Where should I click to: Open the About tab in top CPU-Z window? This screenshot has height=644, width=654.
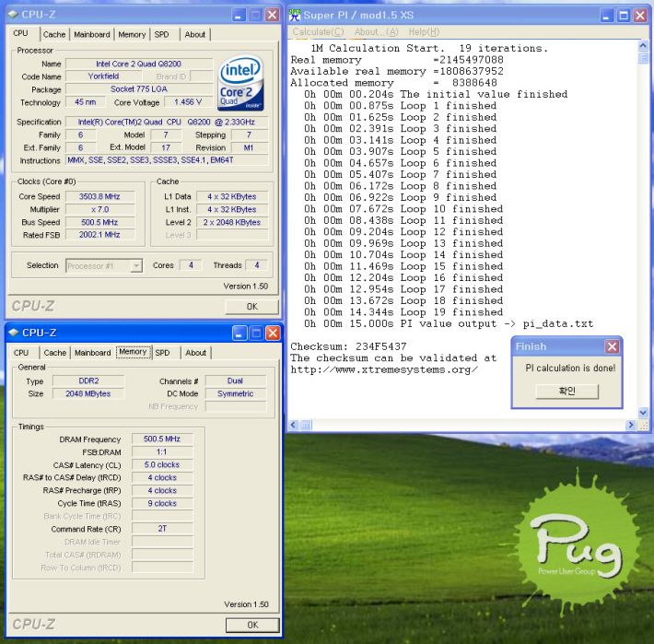coord(194,35)
